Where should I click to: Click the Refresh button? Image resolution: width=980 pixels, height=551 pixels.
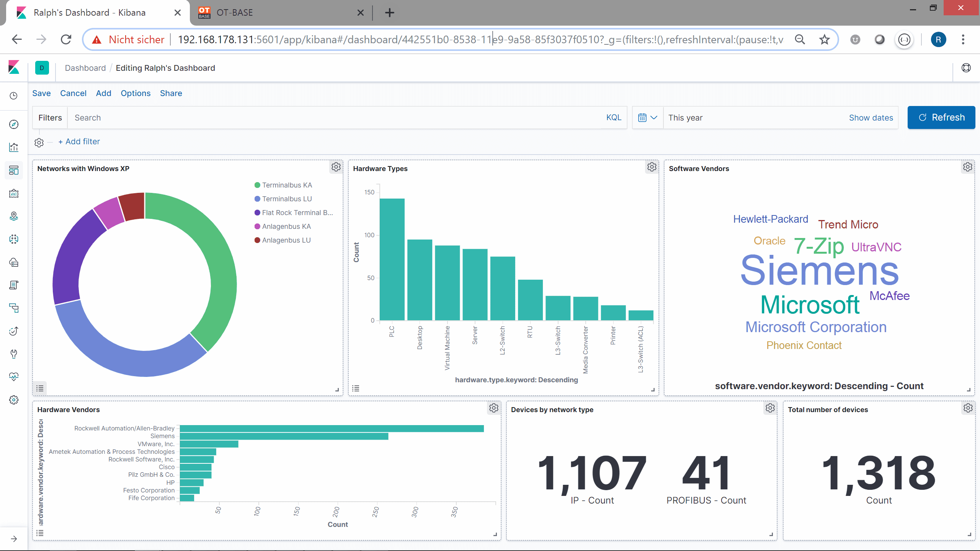(941, 117)
